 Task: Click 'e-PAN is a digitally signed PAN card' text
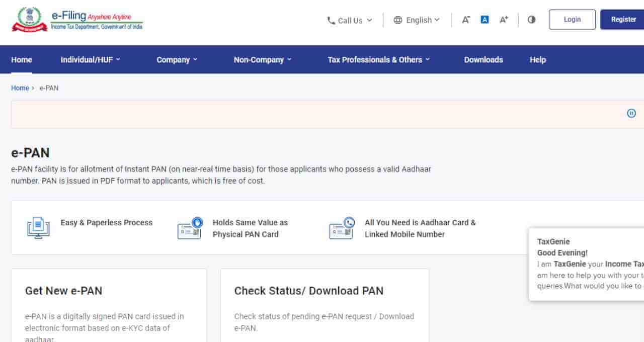pyautogui.click(x=105, y=328)
